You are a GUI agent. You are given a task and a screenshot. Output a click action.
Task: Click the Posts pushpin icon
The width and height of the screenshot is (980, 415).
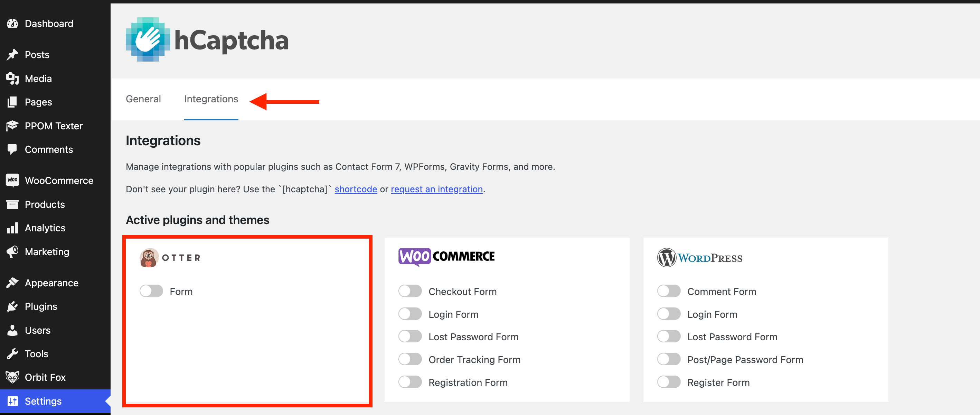click(12, 54)
